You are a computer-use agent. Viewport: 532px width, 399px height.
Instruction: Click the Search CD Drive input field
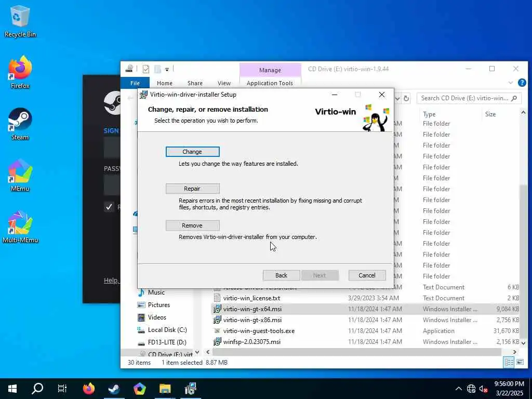point(469,98)
